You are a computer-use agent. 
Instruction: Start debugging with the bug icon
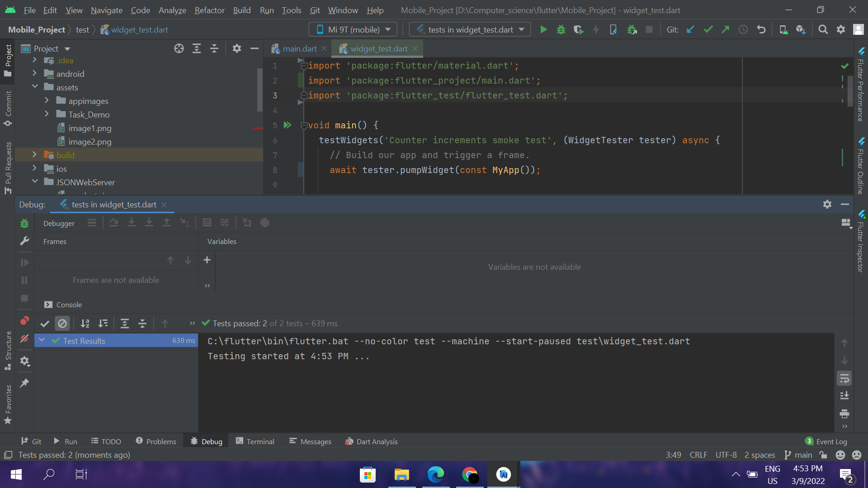(x=561, y=30)
